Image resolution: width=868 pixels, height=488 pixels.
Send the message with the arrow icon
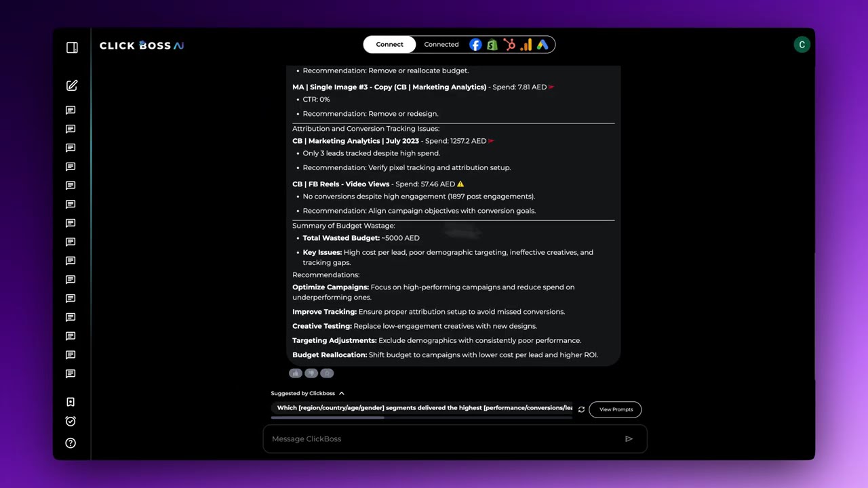[629, 439]
